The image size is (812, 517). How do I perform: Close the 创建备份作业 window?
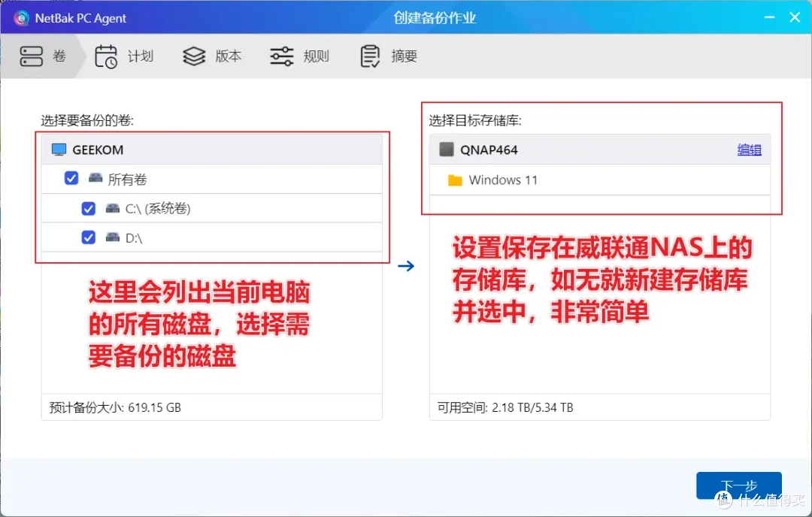click(795, 17)
